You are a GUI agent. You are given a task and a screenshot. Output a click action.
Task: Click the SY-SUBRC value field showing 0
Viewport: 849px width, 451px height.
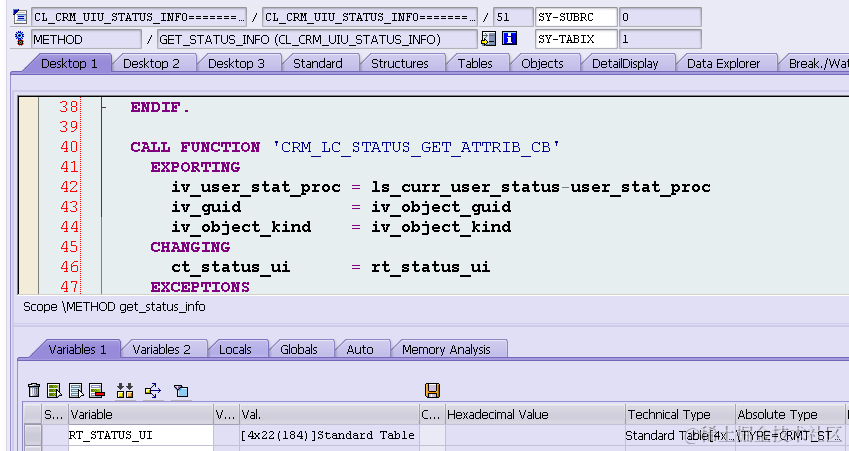(x=660, y=17)
